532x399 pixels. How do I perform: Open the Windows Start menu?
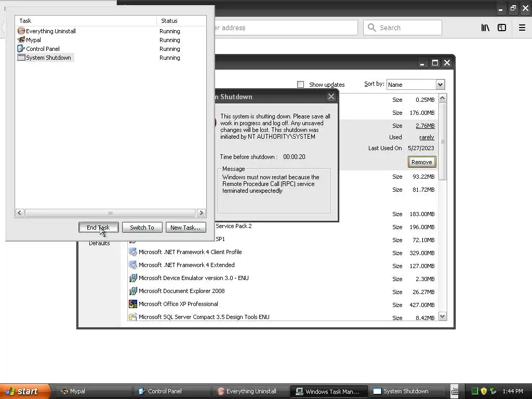(25, 391)
